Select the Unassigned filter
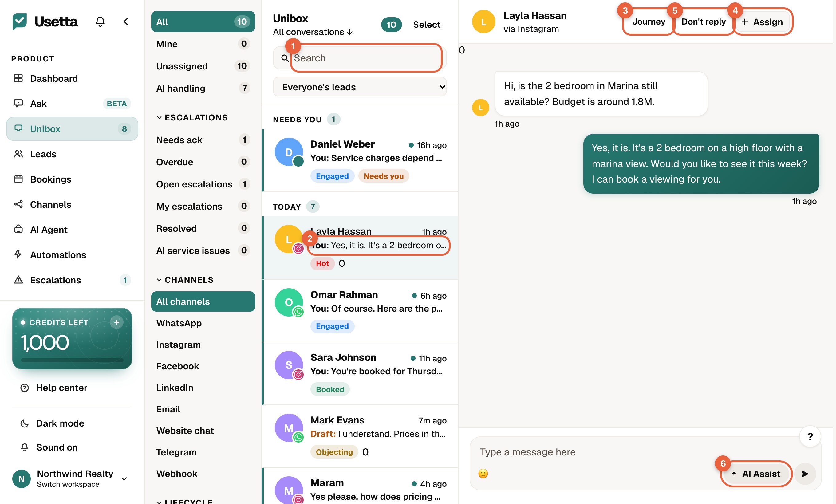The height and width of the screenshot is (504, 836). (x=203, y=66)
